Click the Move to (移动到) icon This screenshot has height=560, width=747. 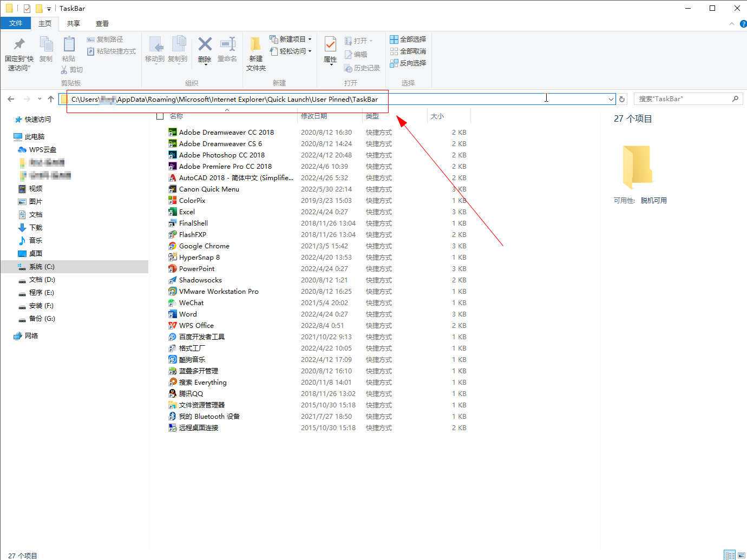click(x=155, y=44)
